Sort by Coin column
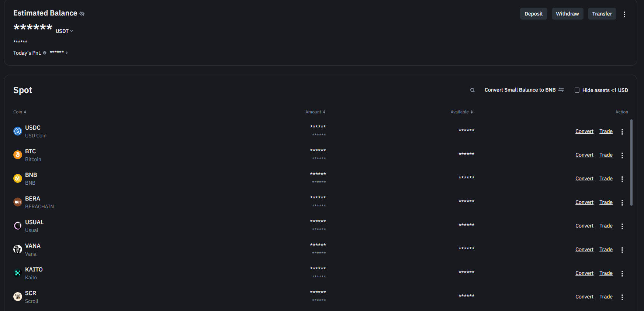This screenshot has height=311, width=644. (20, 112)
